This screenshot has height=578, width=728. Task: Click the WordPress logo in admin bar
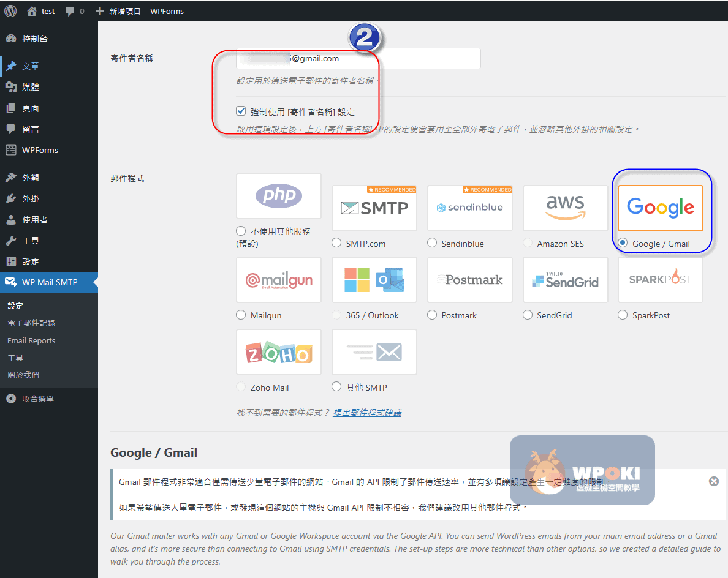point(10,10)
